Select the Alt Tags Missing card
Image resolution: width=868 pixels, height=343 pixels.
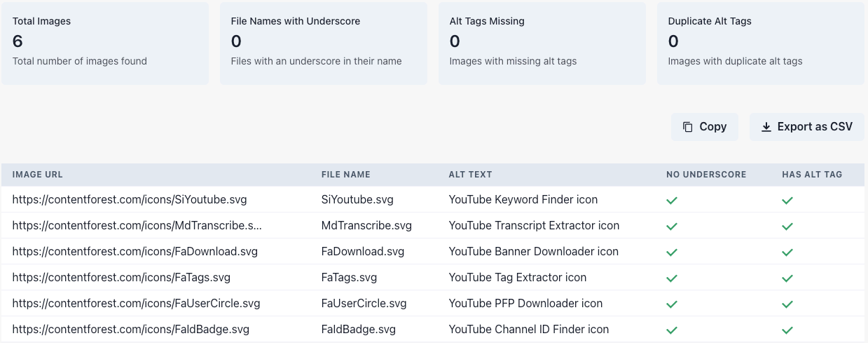click(542, 43)
